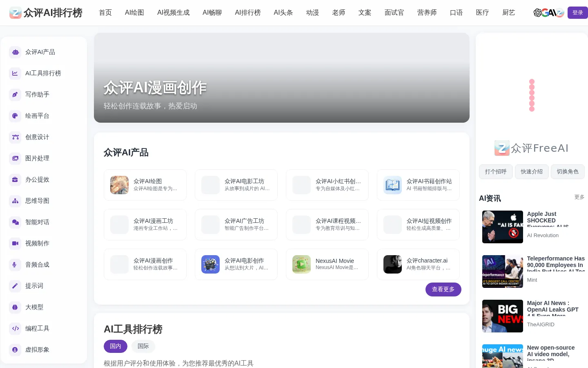Open AI视频生成 in the nav bar

[174, 13]
